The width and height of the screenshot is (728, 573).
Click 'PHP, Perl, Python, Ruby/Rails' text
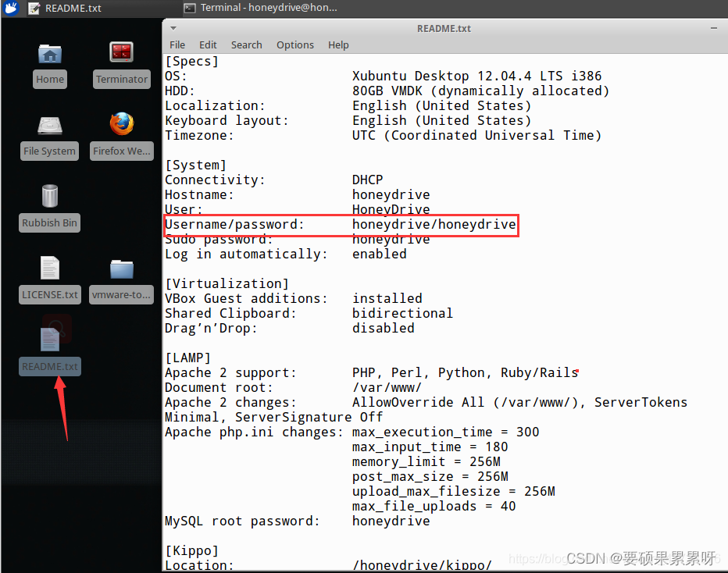(x=466, y=373)
